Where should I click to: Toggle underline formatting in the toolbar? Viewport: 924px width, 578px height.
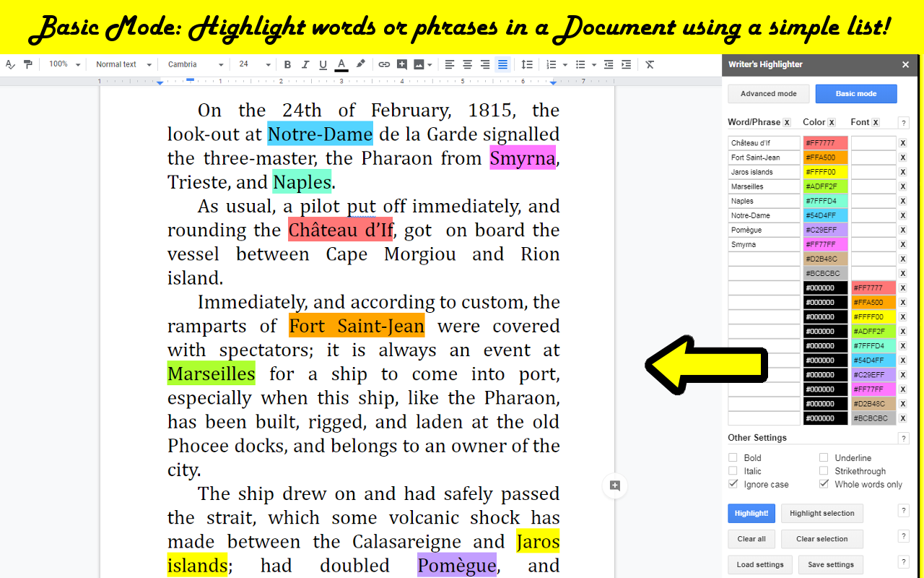[x=323, y=64]
